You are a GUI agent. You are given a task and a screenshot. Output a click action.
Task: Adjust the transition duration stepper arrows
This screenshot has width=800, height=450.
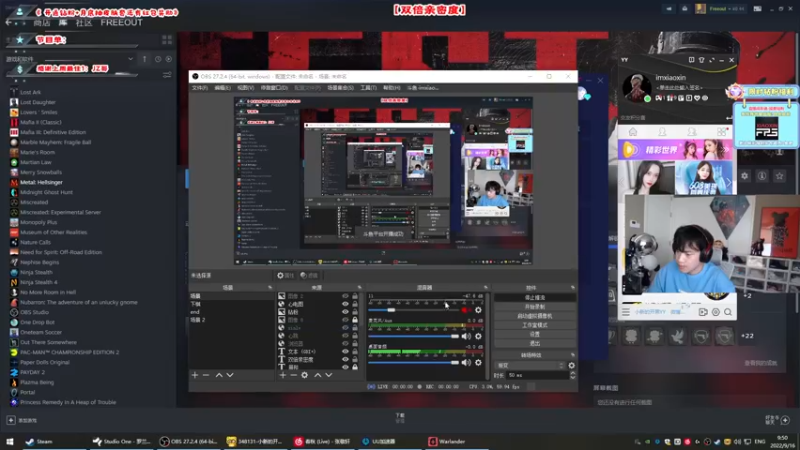(572, 375)
